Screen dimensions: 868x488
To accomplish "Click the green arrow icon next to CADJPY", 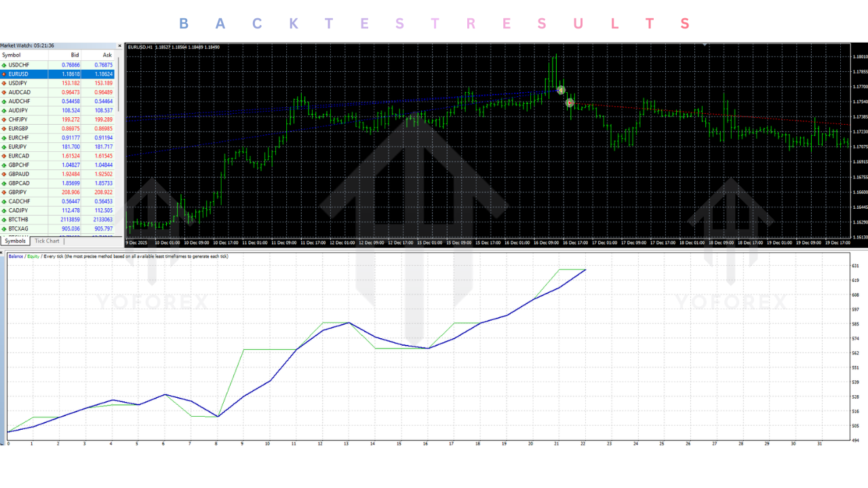I will tap(5, 211).
